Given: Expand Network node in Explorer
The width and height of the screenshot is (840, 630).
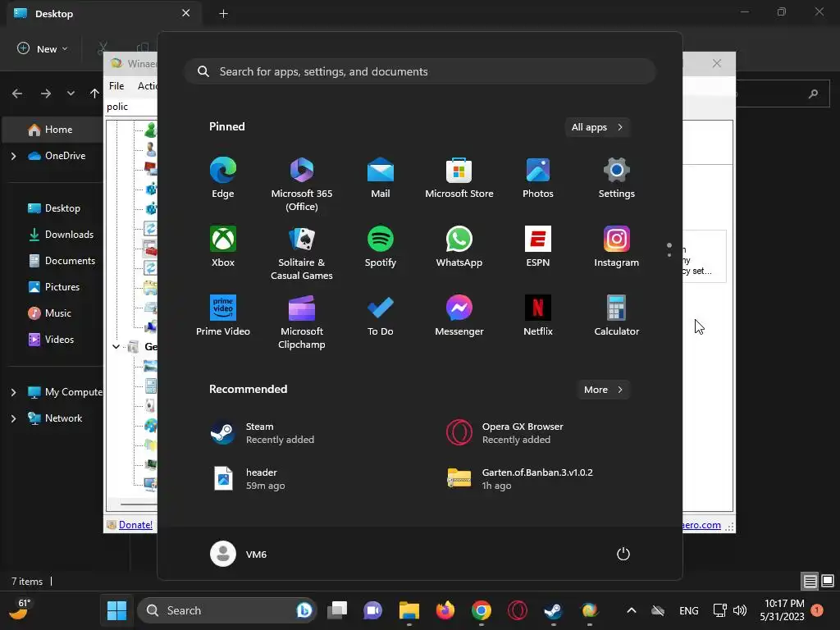Looking at the screenshot, I should pyautogui.click(x=13, y=418).
